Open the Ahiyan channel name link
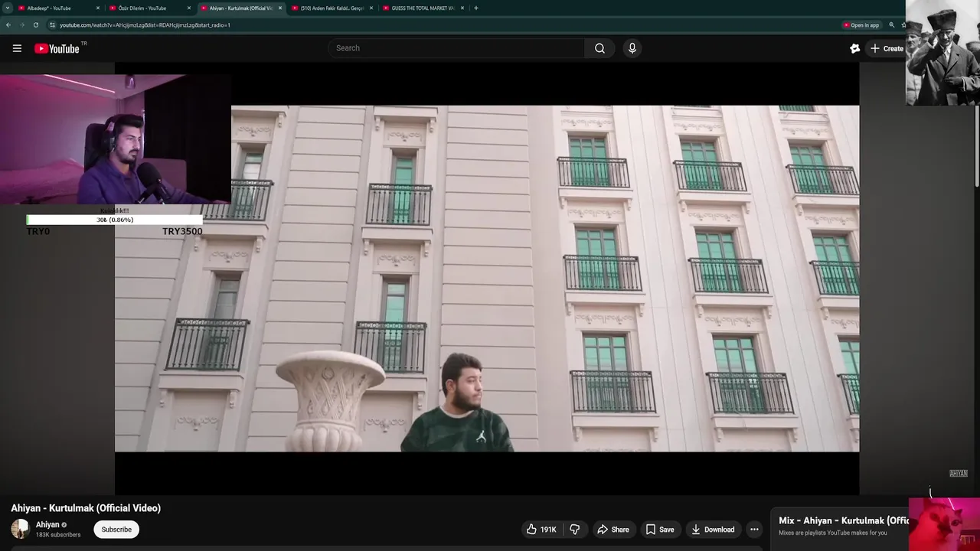This screenshot has height=551, width=980. (x=47, y=525)
